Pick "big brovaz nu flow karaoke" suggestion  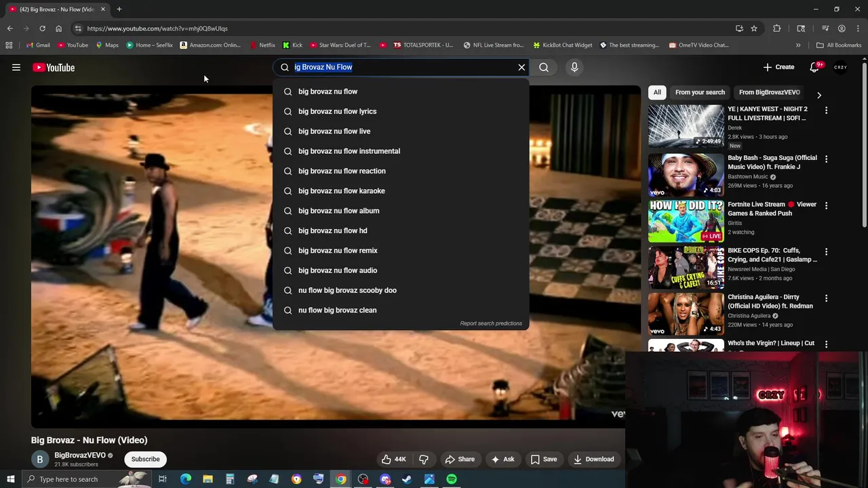401,190
